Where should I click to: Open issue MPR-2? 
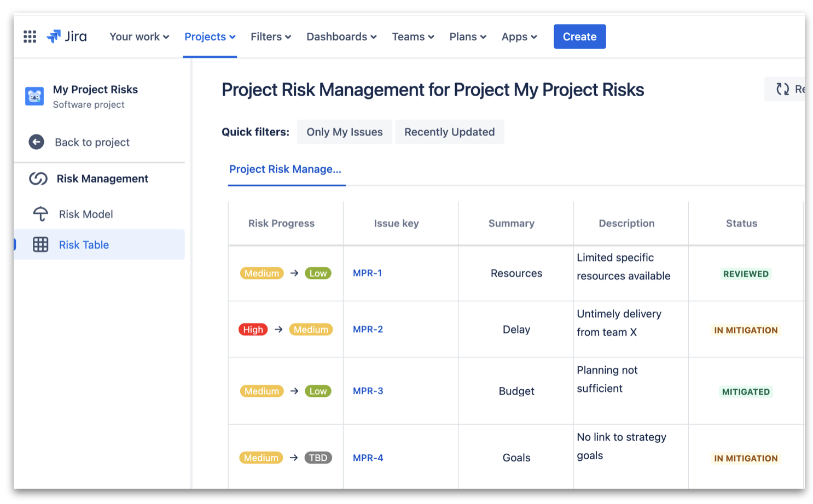[x=368, y=329]
